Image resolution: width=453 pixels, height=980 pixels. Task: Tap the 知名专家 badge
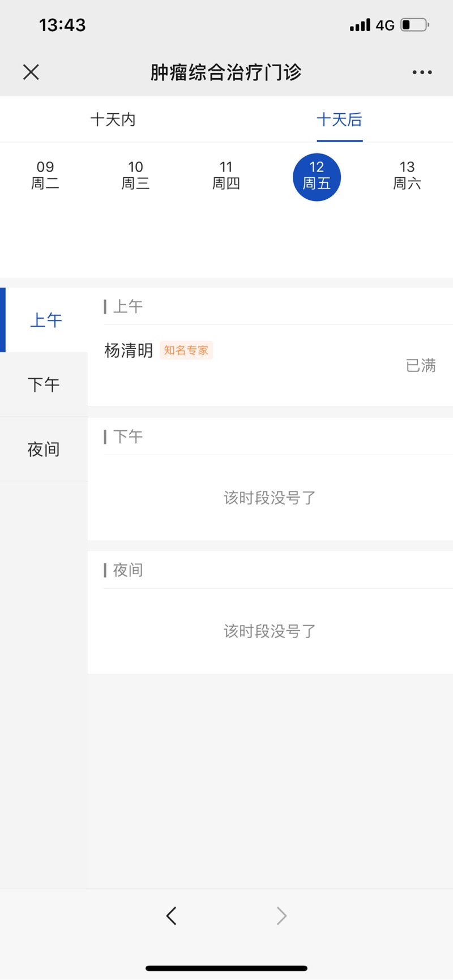(x=186, y=350)
